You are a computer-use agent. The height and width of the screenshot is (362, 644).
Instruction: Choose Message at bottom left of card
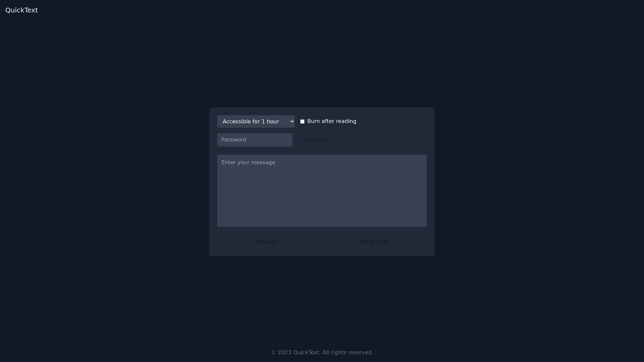click(267, 242)
